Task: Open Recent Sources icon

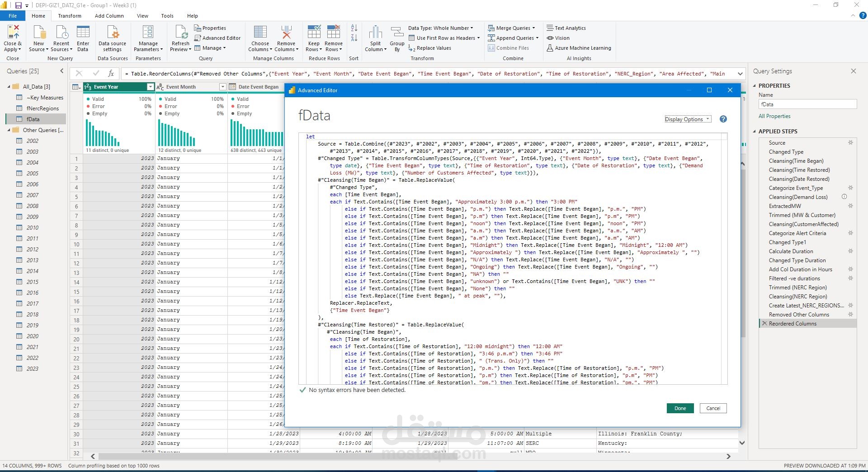Action: coord(61,33)
